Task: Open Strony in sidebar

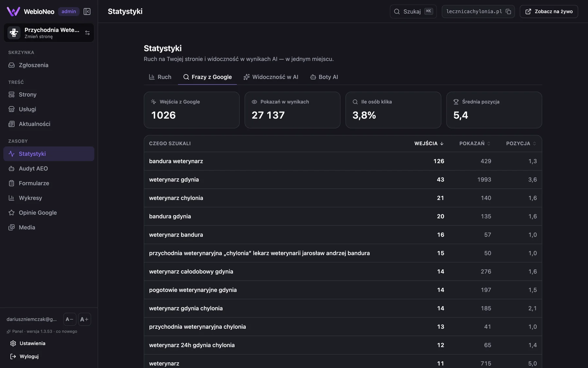Action: 49,95
